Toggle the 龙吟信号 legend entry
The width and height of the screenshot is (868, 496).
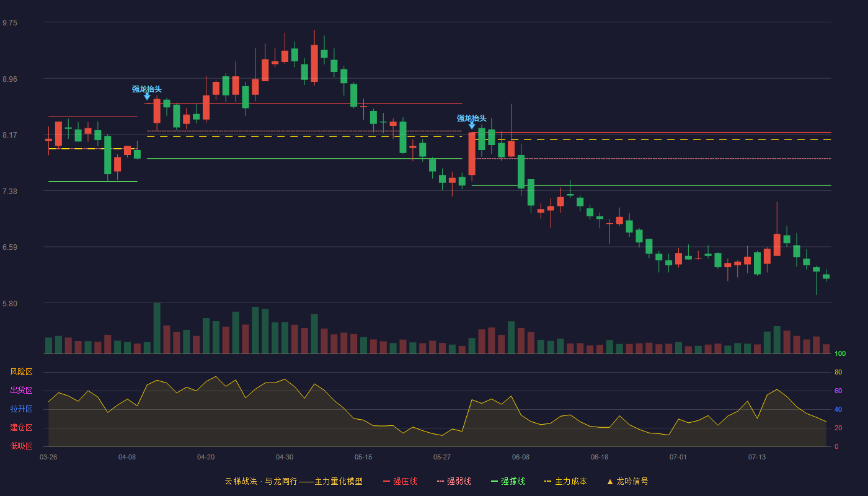pyautogui.click(x=627, y=481)
